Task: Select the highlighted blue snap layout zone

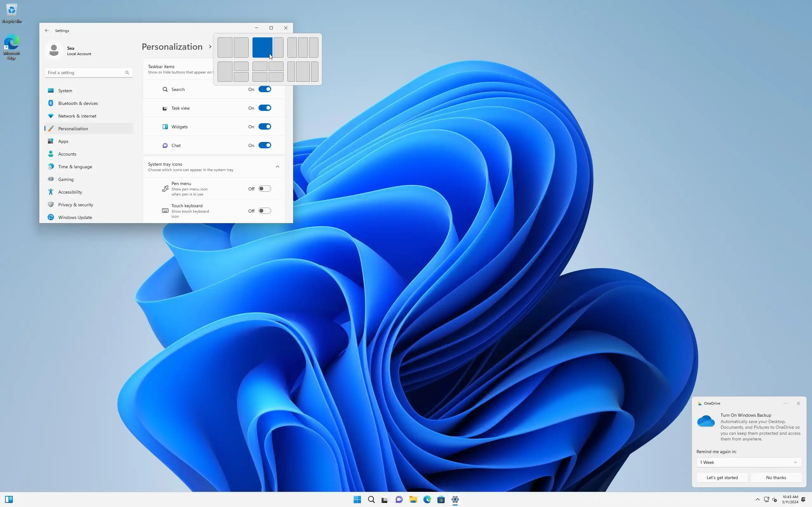Action: pos(262,47)
